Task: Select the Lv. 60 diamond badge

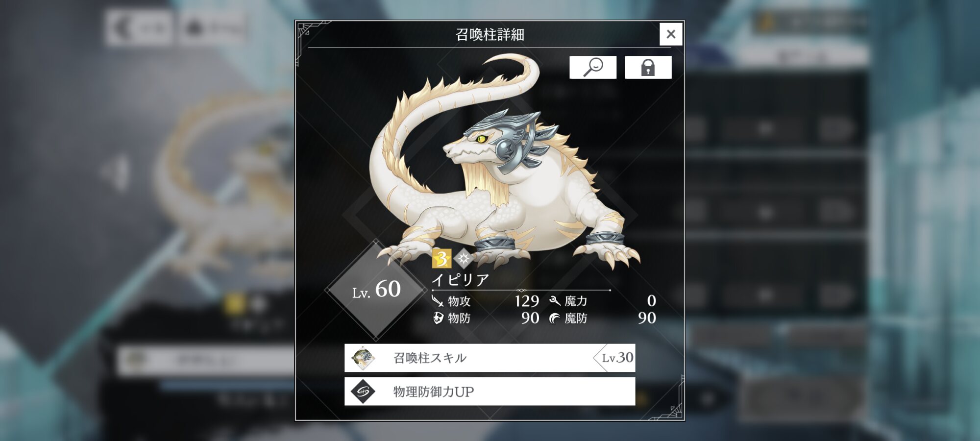Action: 376,290
